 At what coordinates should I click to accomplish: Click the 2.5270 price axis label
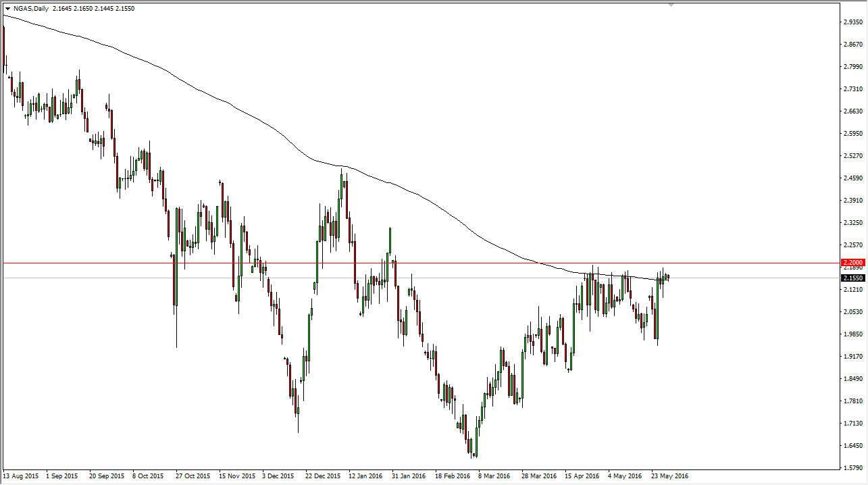(852, 155)
